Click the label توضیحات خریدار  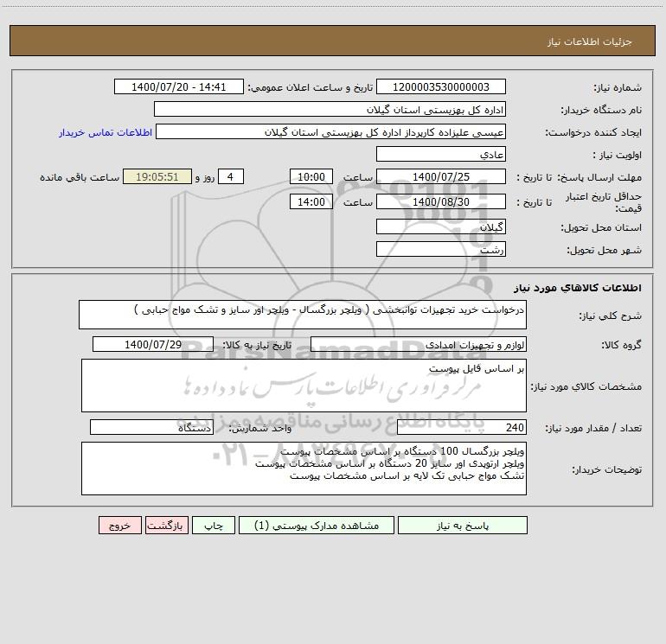606,469
